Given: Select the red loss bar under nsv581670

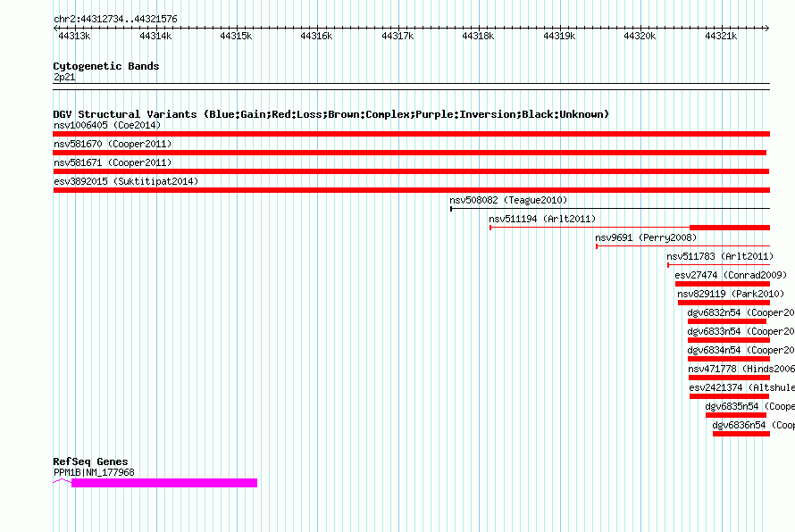Looking at the screenshot, I should [x=410, y=153].
